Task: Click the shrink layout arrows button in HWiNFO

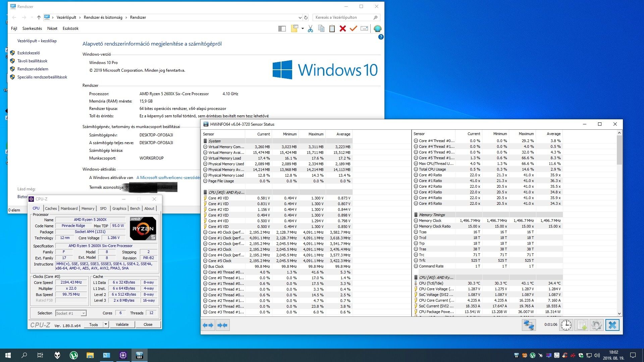Action: point(222,325)
